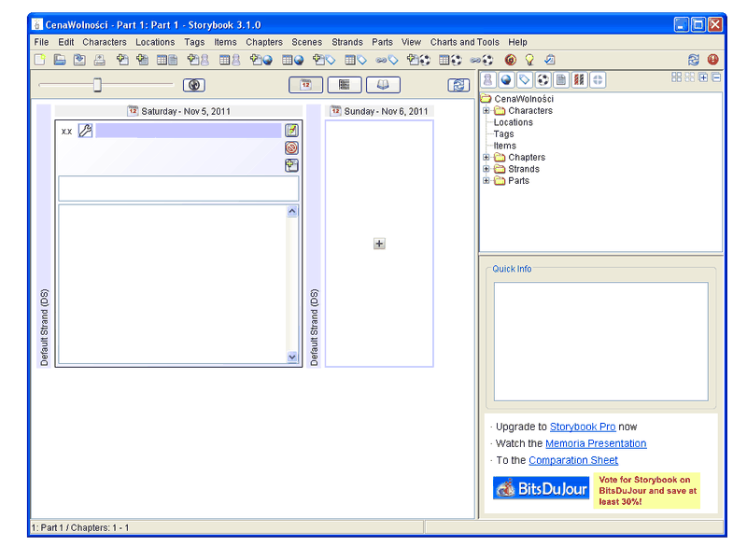Click the new tag toolbar icon

[324, 60]
